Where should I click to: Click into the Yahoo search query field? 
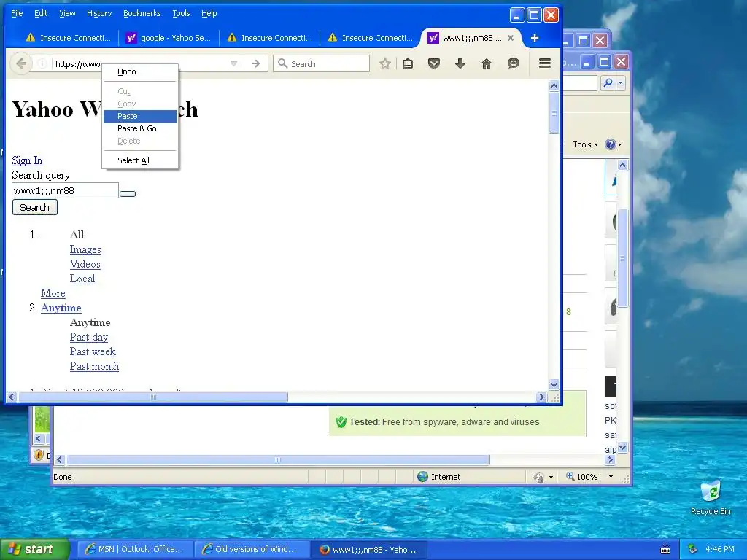point(65,190)
